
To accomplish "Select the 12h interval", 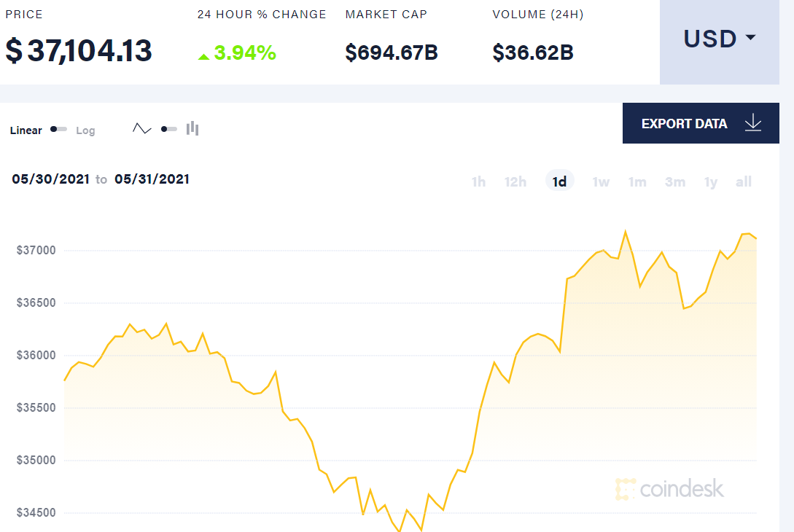I will (x=515, y=181).
